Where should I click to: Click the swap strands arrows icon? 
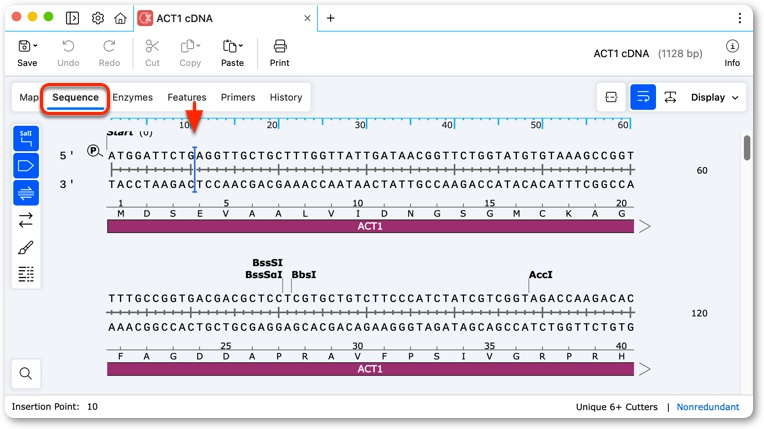point(26,220)
